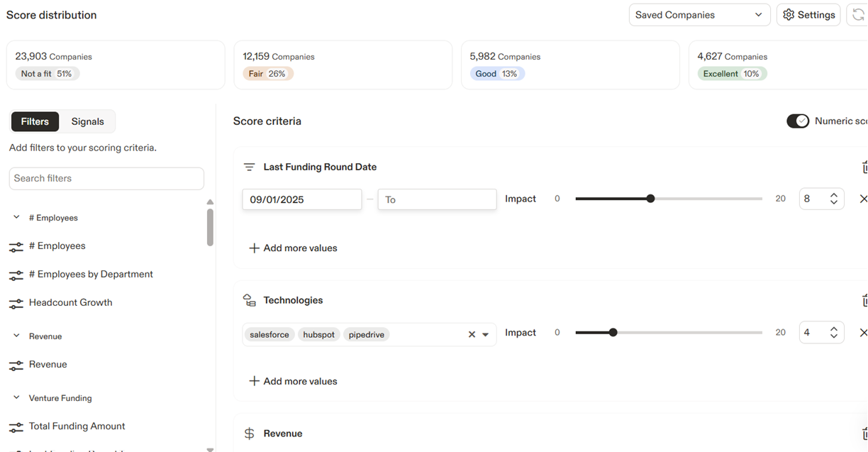The width and height of the screenshot is (868, 452).
Task: Click the Technologies impact slider handle
Action: 613,333
